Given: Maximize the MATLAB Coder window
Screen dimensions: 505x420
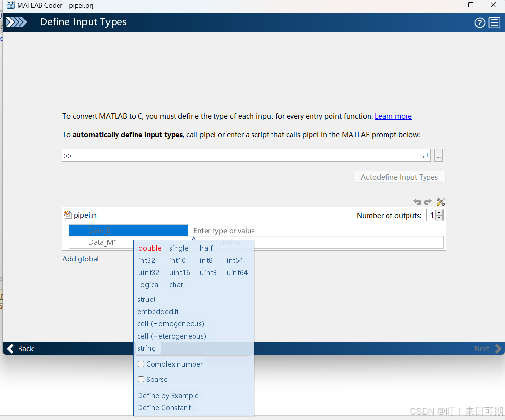Looking at the screenshot, I should click(x=471, y=5).
